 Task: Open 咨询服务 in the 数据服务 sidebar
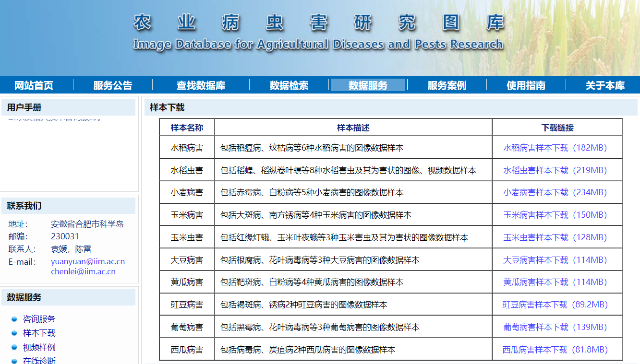39,319
